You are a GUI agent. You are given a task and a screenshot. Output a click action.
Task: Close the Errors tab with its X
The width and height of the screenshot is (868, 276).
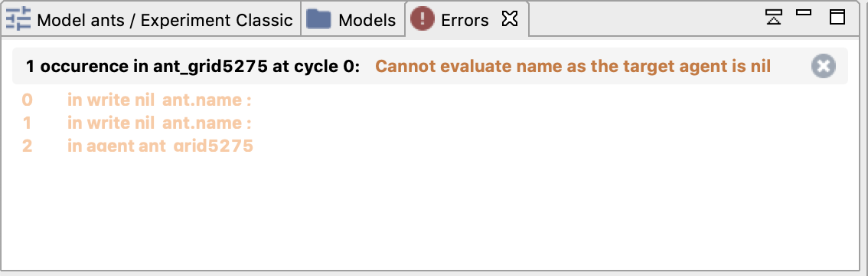(x=509, y=19)
